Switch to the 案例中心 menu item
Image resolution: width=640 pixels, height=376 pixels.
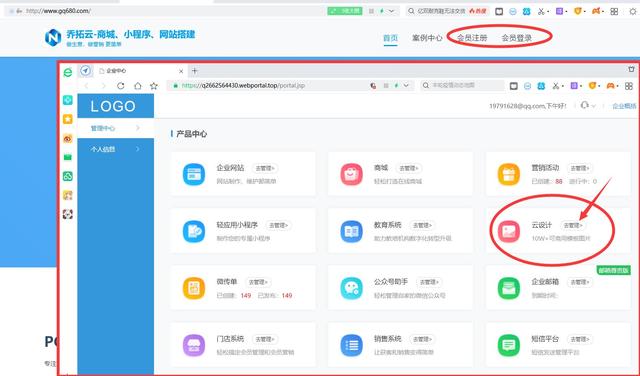point(427,38)
